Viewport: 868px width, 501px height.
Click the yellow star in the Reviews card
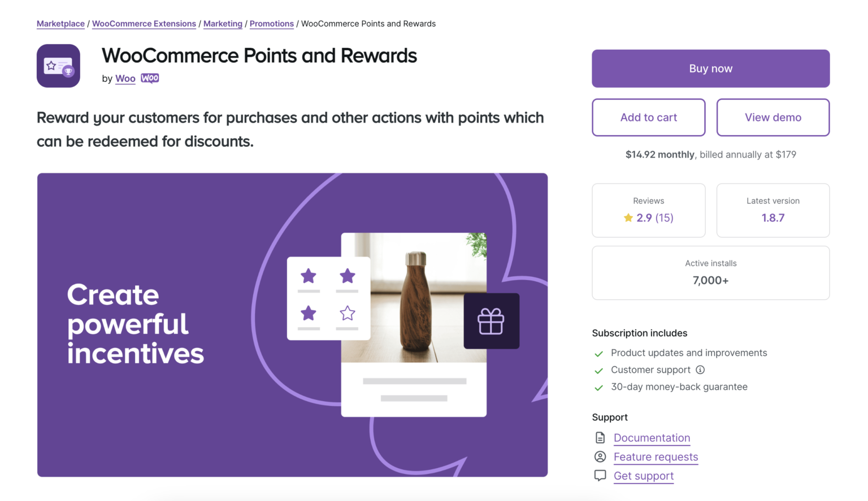coord(628,217)
